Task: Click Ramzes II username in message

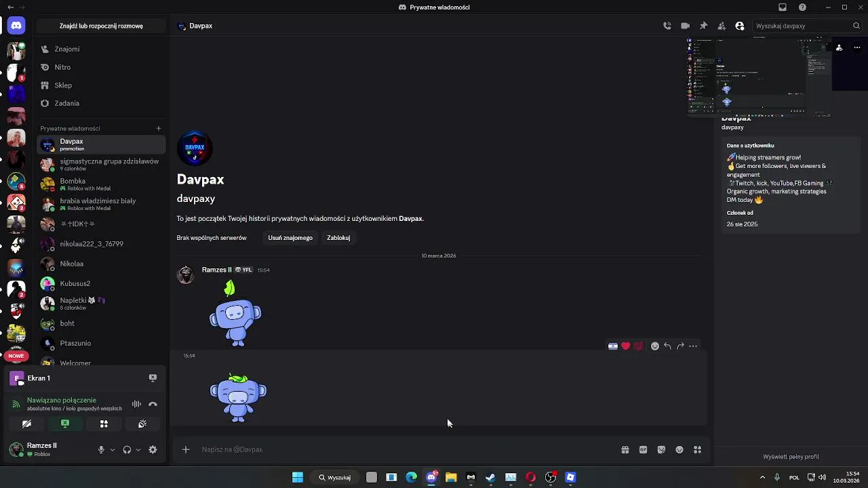Action: [x=216, y=270]
